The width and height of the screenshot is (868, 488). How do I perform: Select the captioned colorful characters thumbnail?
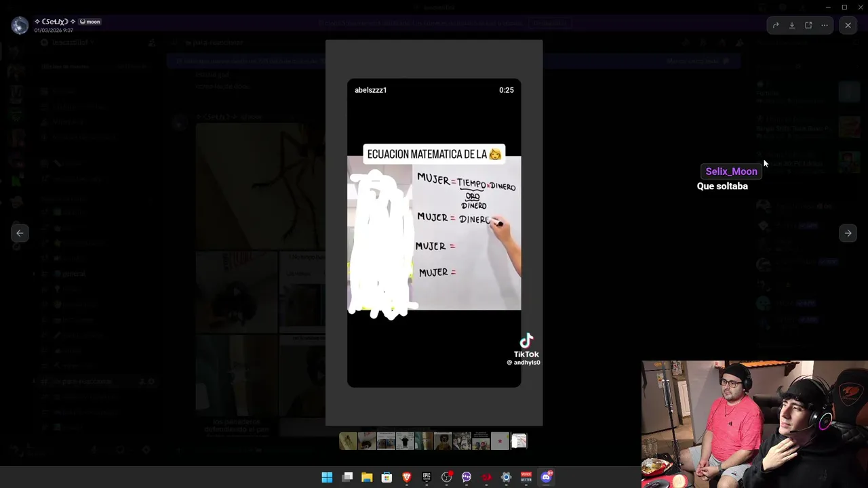pos(481,442)
